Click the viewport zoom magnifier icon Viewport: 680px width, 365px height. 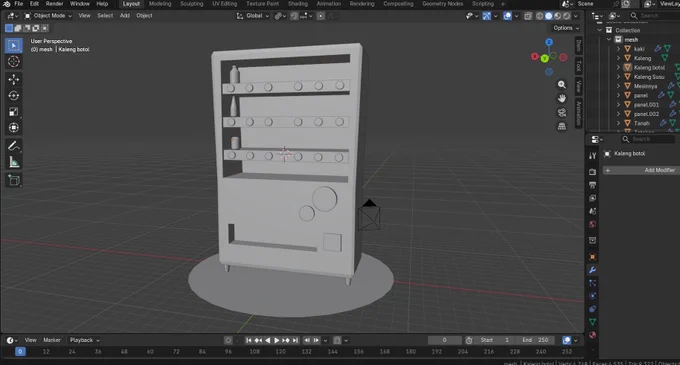pos(562,85)
